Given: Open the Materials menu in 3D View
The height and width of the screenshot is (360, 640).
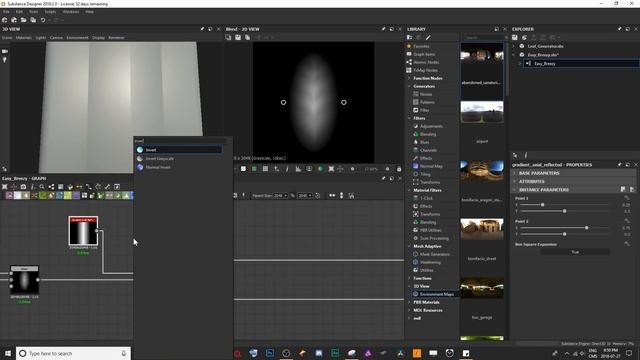Looking at the screenshot, I should (x=24, y=38).
